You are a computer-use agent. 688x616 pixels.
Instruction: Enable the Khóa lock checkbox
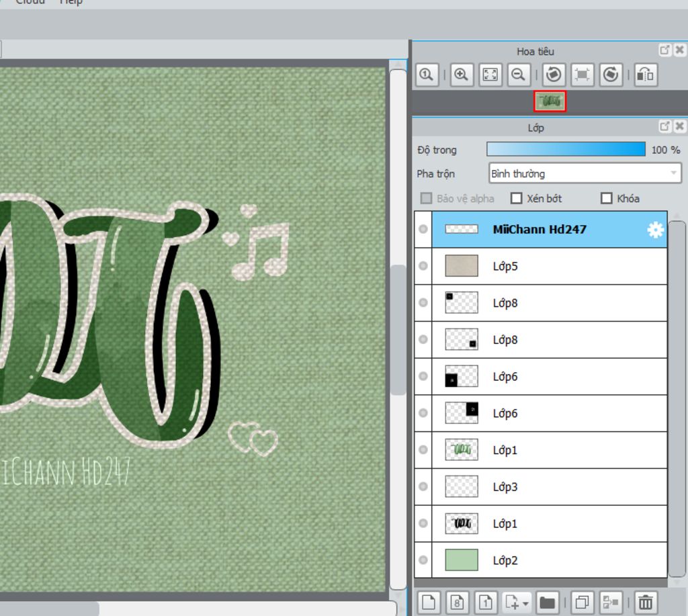click(x=607, y=198)
